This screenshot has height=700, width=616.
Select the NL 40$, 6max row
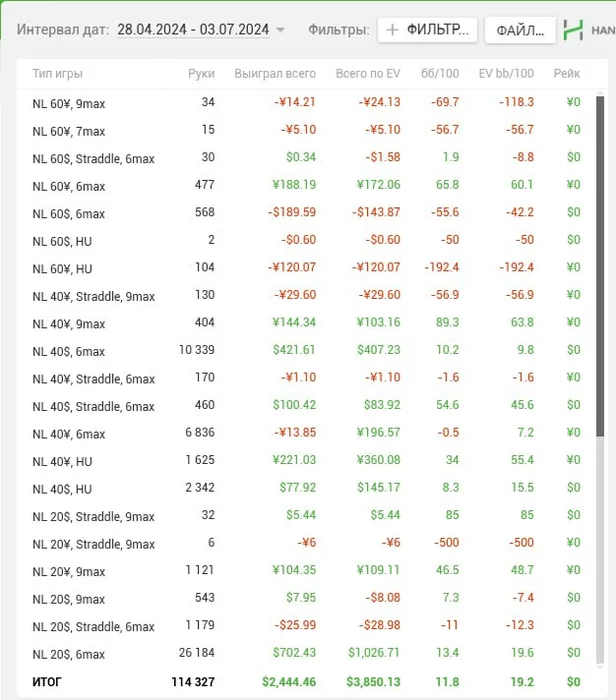coord(68,351)
